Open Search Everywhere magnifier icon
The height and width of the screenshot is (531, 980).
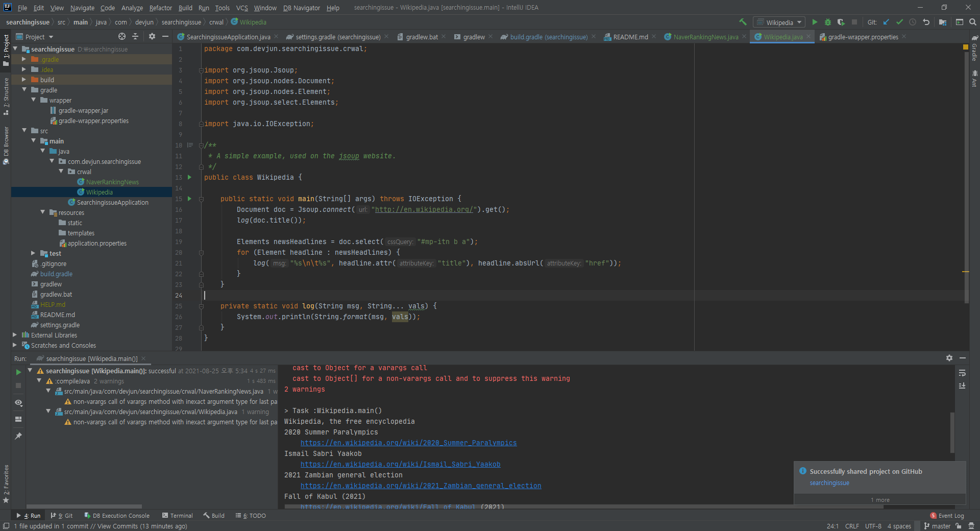click(x=973, y=22)
